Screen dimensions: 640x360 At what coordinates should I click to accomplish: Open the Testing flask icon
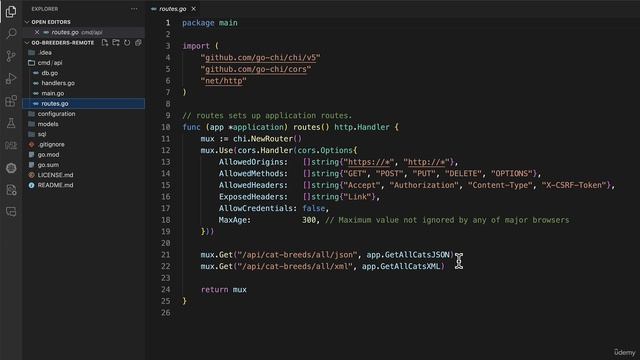(x=11, y=123)
